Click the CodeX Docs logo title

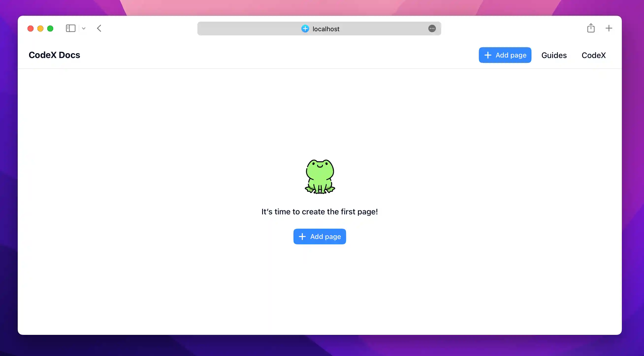click(54, 55)
